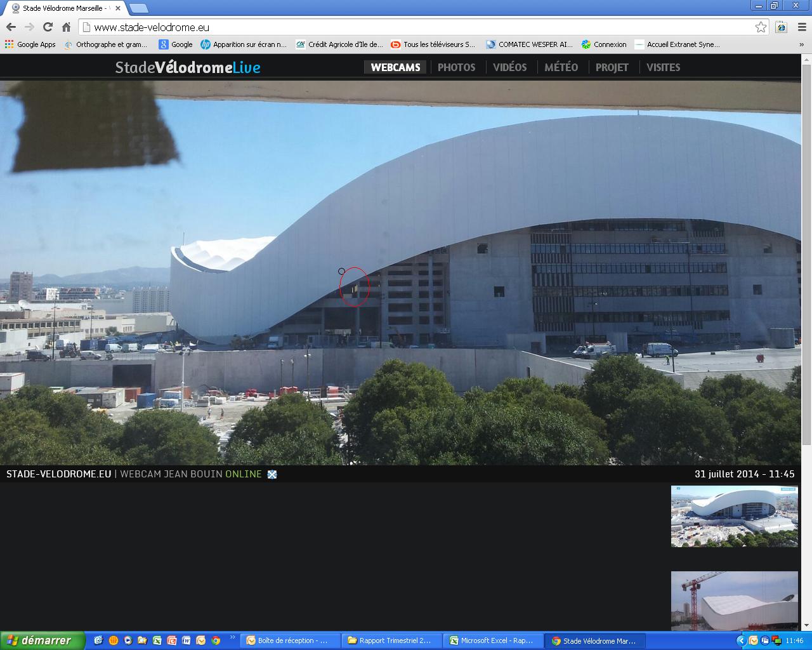
Task: Open the Crédit Agricole d'Ile de... bookmark
Action: click(339, 44)
